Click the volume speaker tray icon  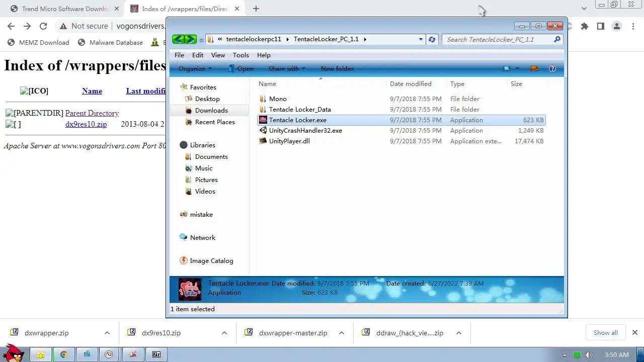point(589,355)
